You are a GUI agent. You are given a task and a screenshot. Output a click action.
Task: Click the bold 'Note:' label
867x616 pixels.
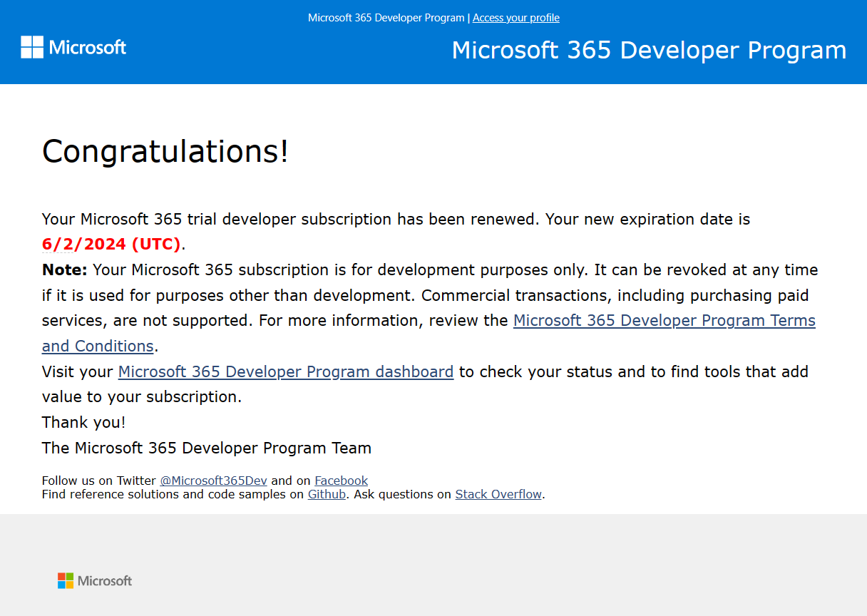point(65,269)
